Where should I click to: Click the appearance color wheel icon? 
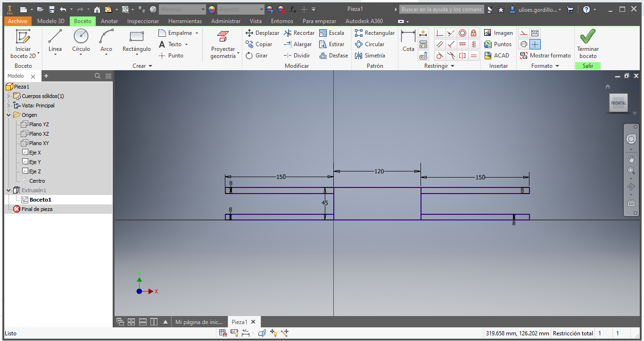click(211, 9)
